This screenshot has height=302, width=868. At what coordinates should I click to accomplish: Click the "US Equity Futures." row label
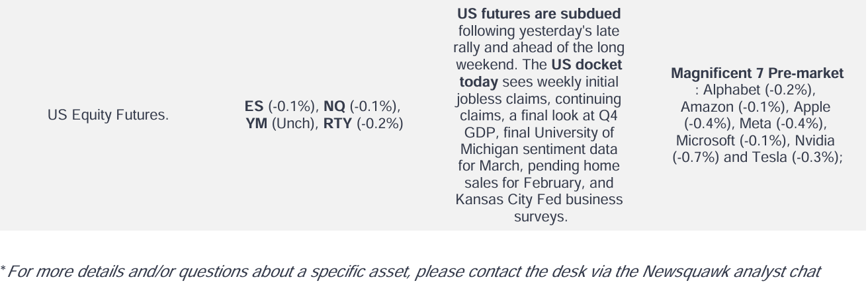108,115
